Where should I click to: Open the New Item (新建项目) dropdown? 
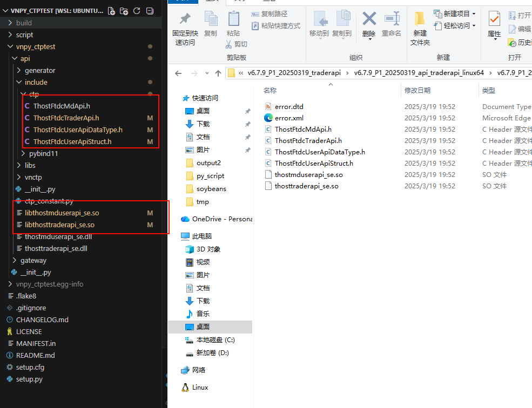[x=455, y=13]
